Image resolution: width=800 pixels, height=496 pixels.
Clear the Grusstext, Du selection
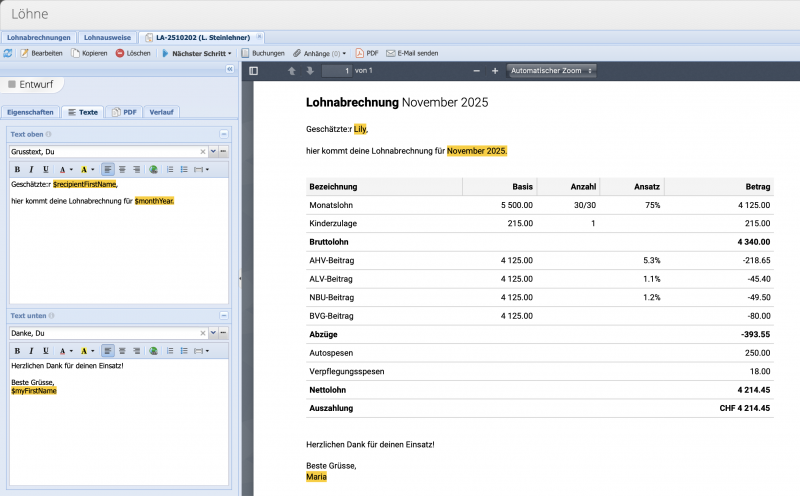click(x=203, y=152)
